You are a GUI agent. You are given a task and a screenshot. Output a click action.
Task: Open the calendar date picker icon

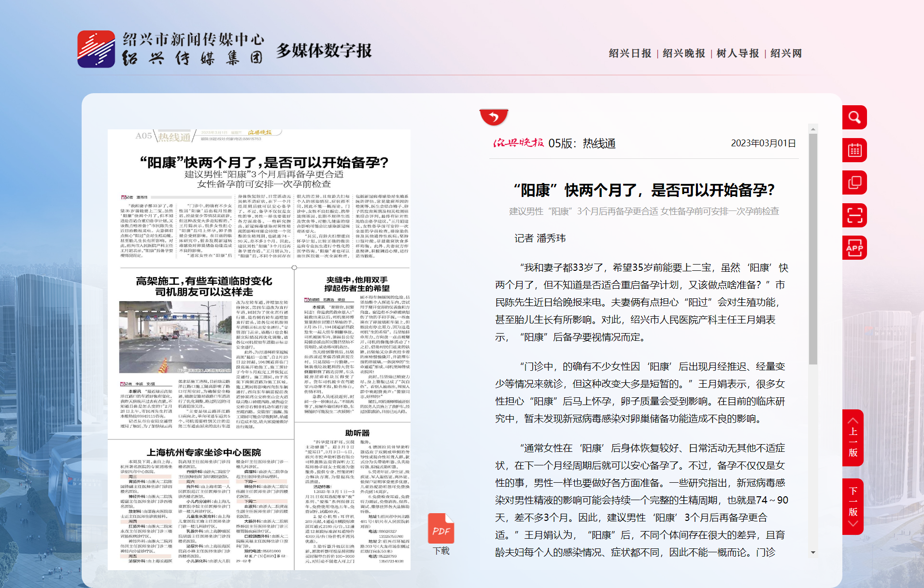click(x=854, y=150)
